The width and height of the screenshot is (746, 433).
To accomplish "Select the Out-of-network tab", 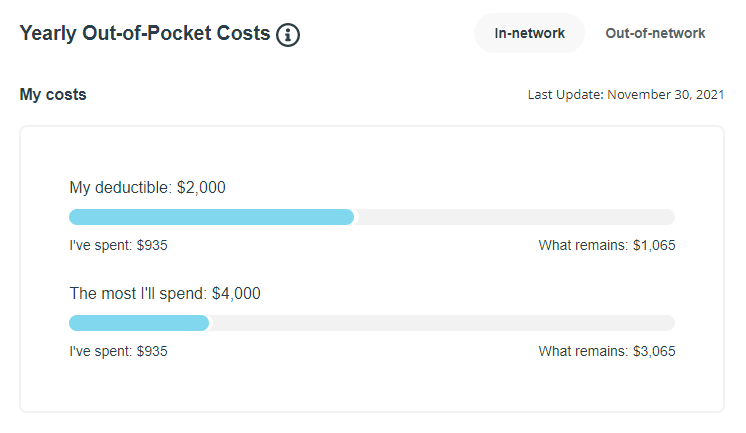I will point(655,33).
